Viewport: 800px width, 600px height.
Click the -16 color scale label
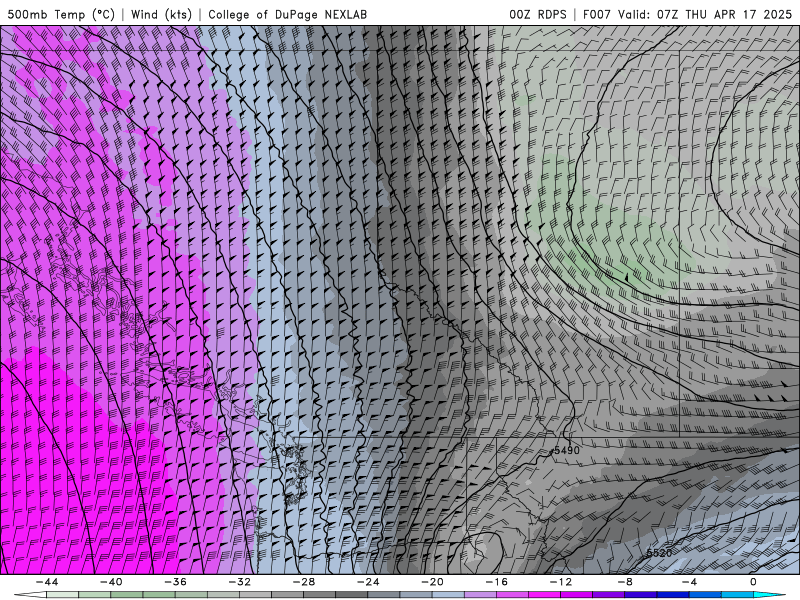(x=496, y=582)
